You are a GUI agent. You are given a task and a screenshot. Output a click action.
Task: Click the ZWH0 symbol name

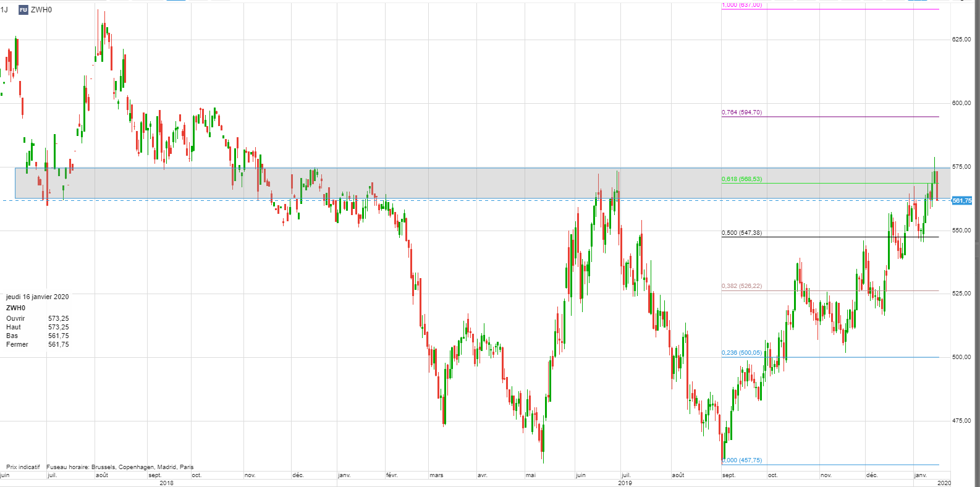(x=41, y=10)
